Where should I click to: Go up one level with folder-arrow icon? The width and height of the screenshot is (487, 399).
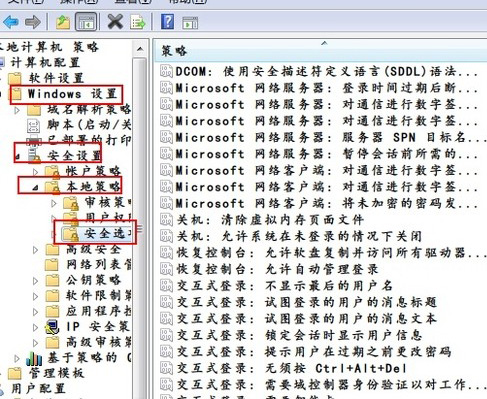tap(63, 22)
